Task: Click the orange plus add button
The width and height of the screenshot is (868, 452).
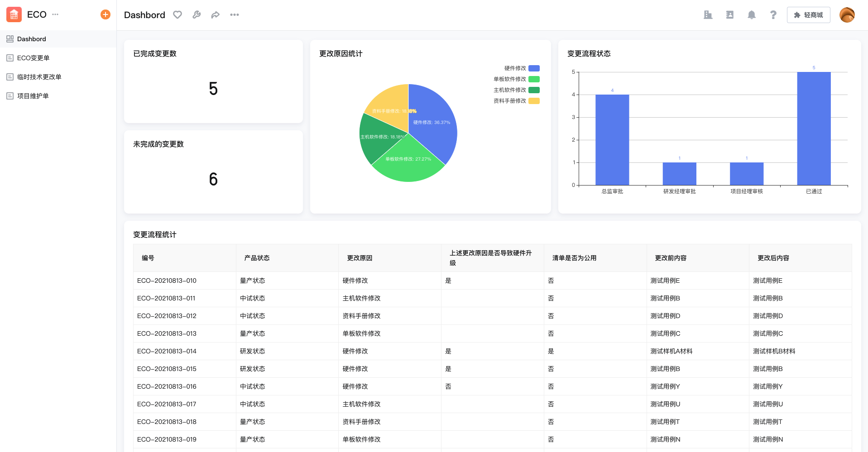Action: coord(105,14)
